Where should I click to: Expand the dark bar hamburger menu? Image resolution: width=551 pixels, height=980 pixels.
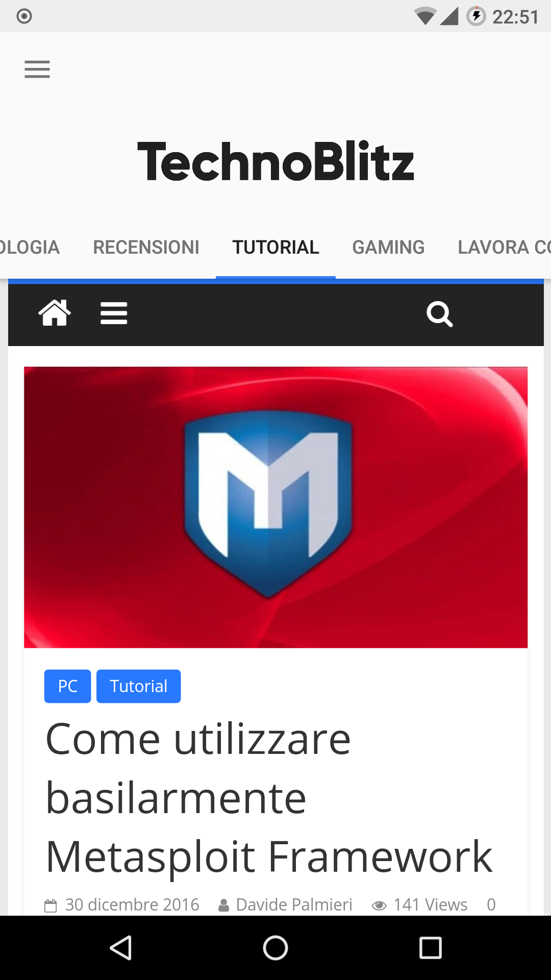[x=114, y=313]
